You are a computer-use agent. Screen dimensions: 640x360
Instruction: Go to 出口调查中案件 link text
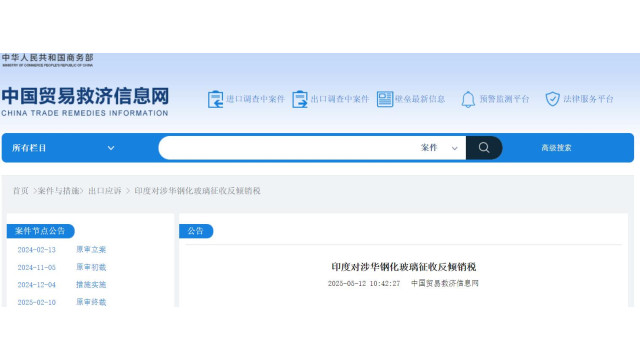pos(340,99)
